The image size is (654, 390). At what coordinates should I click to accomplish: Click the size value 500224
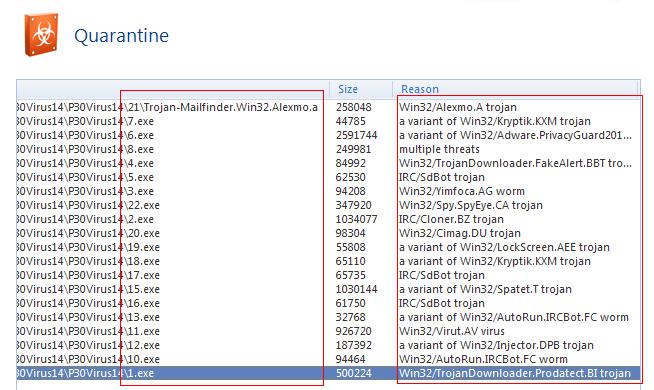coord(353,373)
